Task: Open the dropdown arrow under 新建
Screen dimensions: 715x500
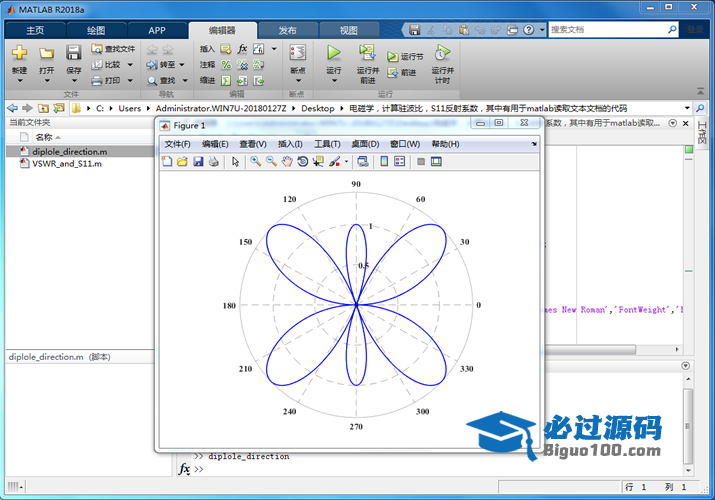Action: (20, 81)
